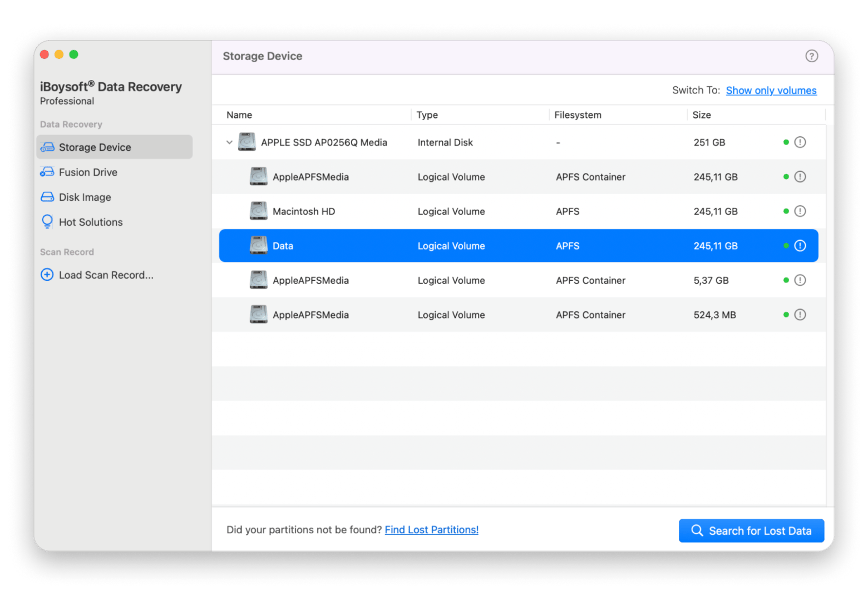
Task: Click info icon for first 245,11 GB AppleAPFSMedia
Action: point(800,177)
